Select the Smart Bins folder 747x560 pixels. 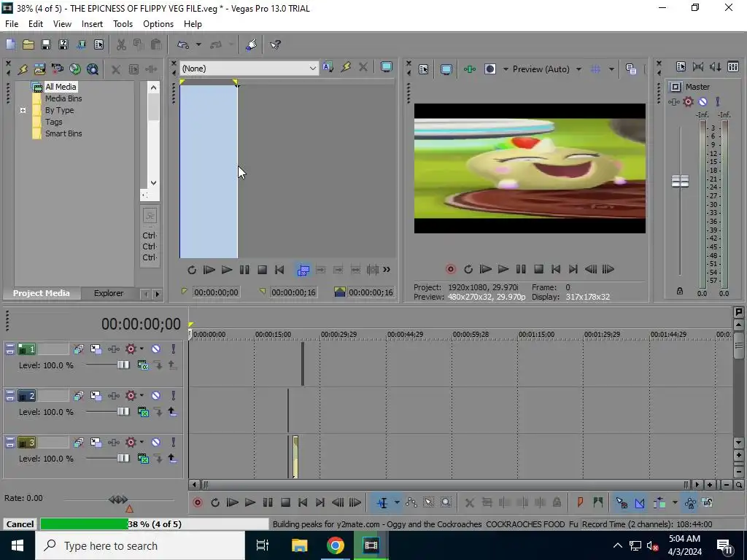coord(63,134)
